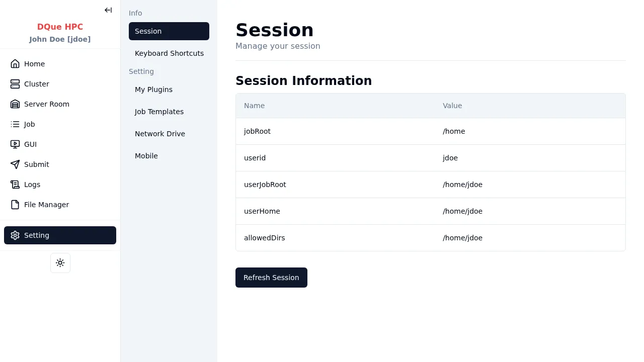This screenshot has width=644, height=362.
Task: Open My Plugins settings
Action: [x=153, y=89]
